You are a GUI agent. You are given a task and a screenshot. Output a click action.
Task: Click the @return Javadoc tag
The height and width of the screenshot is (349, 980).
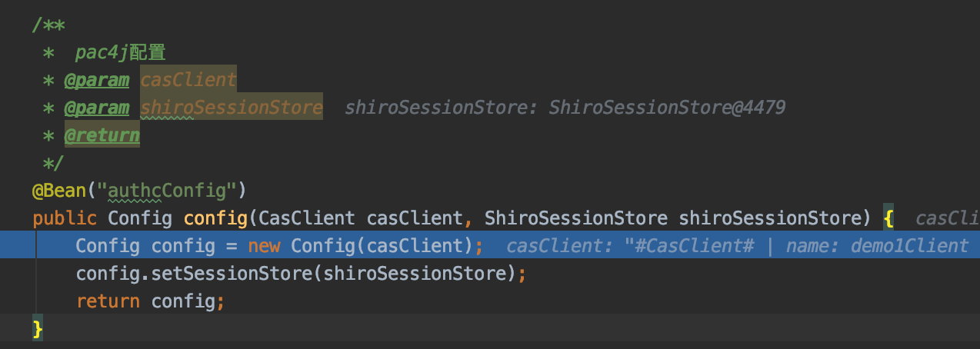[x=102, y=136]
